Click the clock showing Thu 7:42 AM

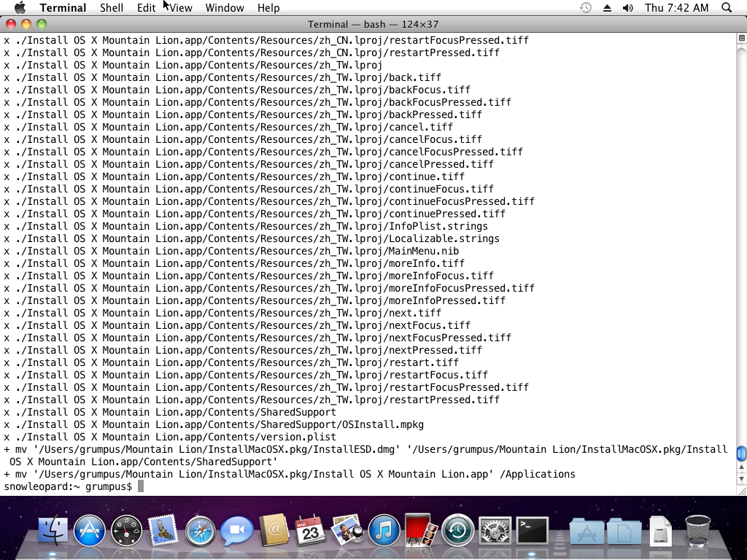coord(676,7)
